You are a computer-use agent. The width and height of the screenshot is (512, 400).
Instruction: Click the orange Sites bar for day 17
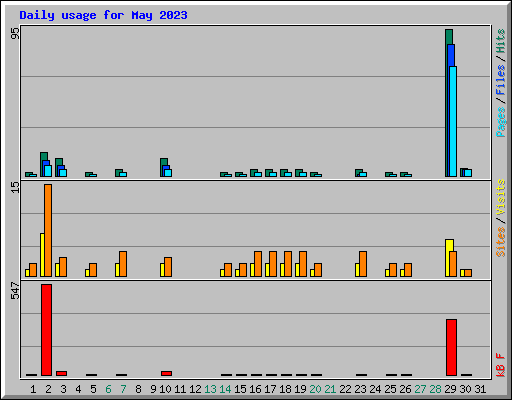[273, 264]
